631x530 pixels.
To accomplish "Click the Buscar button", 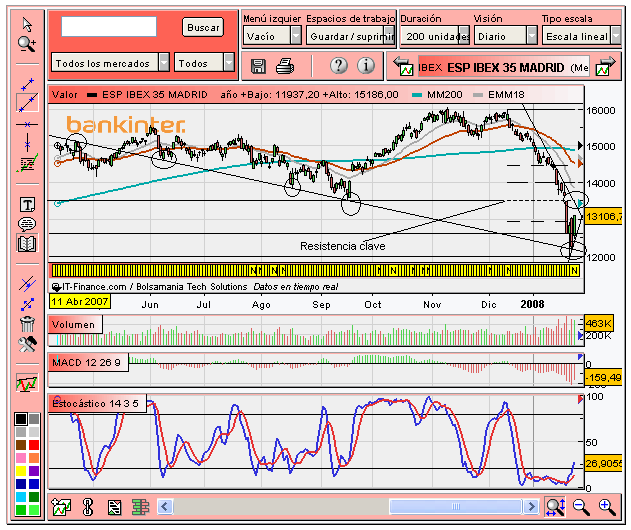I will [203, 27].
